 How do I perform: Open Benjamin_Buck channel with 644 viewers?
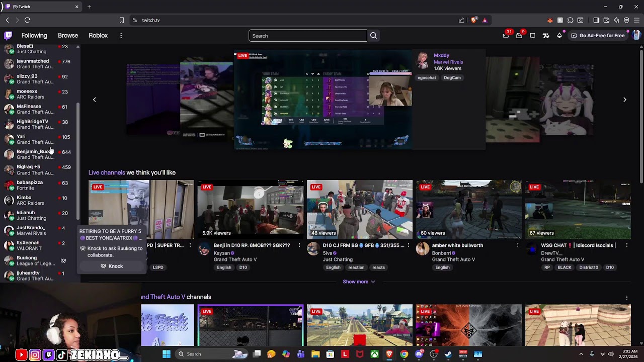coord(39,154)
